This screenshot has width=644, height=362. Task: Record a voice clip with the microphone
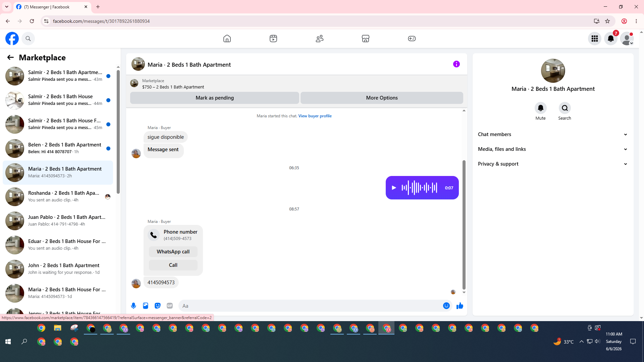(133, 306)
